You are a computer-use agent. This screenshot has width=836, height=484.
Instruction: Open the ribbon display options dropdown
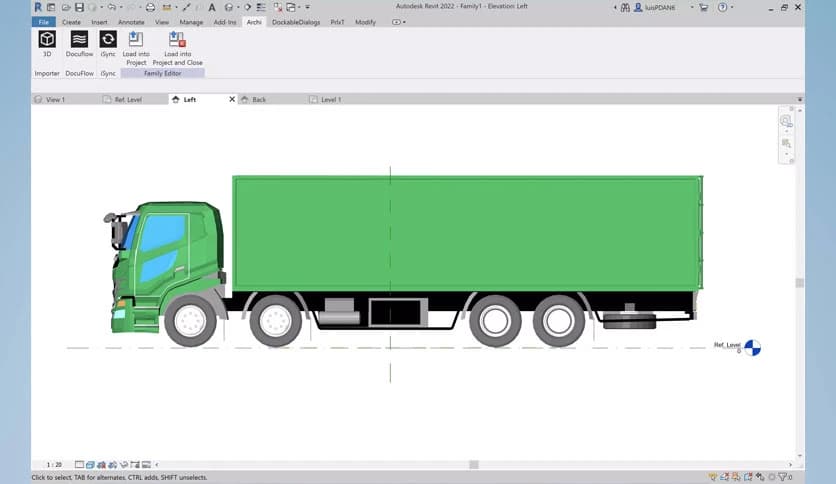(x=399, y=22)
